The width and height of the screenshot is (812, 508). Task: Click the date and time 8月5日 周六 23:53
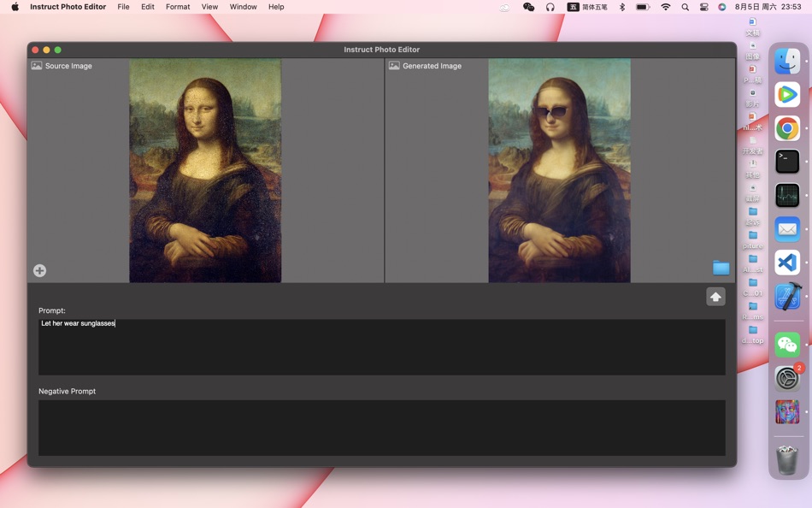click(768, 7)
